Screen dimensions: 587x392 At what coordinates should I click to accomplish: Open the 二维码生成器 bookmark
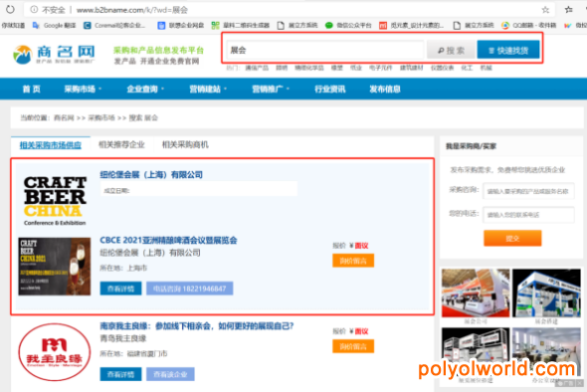tap(241, 26)
